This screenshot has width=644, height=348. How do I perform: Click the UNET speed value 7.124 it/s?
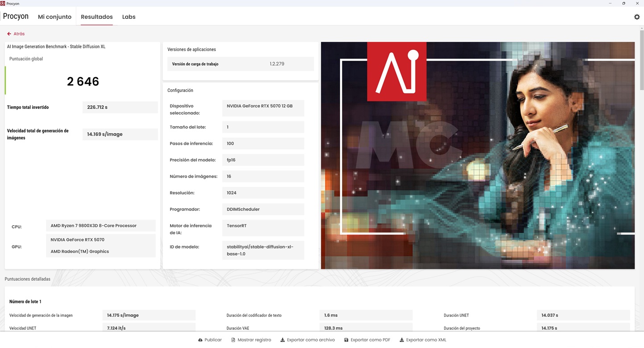coord(149,328)
